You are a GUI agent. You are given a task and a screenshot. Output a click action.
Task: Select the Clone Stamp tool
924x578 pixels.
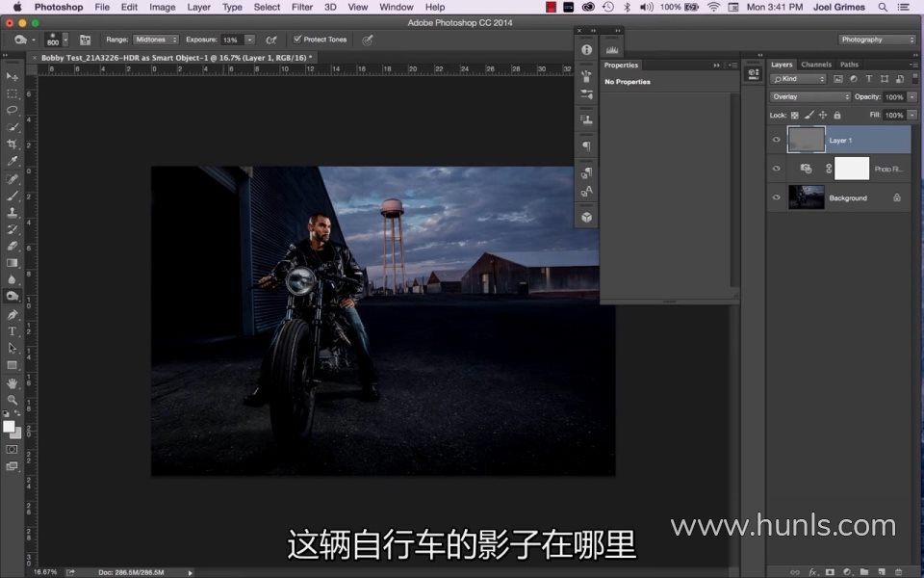point(12,212)
